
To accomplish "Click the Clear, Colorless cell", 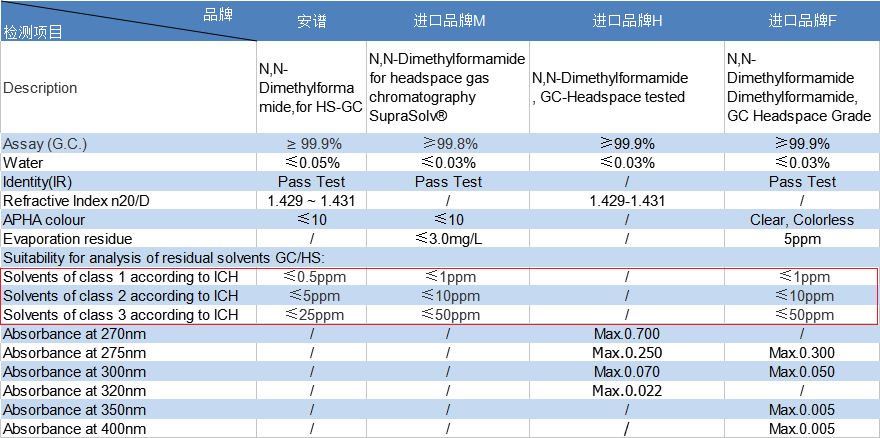I will [802, 219].
